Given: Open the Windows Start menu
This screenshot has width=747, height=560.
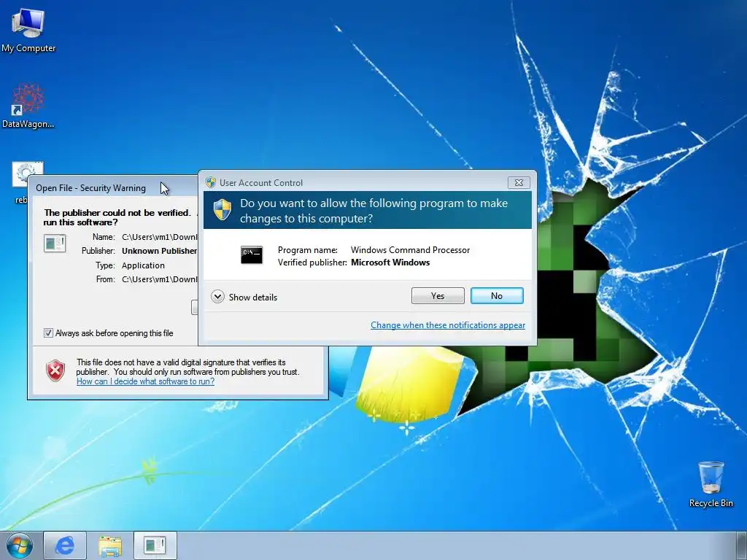Looking at the screenshot, I should point(20,545).
